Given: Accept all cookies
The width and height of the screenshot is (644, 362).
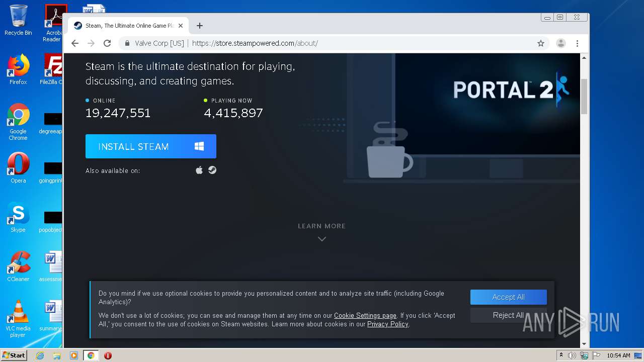Looking at the screenshot, I should pos(509,297).
